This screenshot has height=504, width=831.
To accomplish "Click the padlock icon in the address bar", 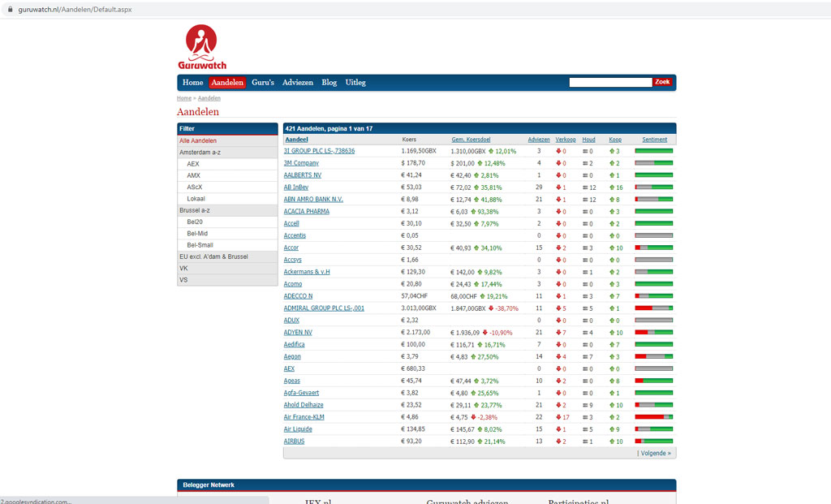I will pyautogui.click(x=10, y=10).
